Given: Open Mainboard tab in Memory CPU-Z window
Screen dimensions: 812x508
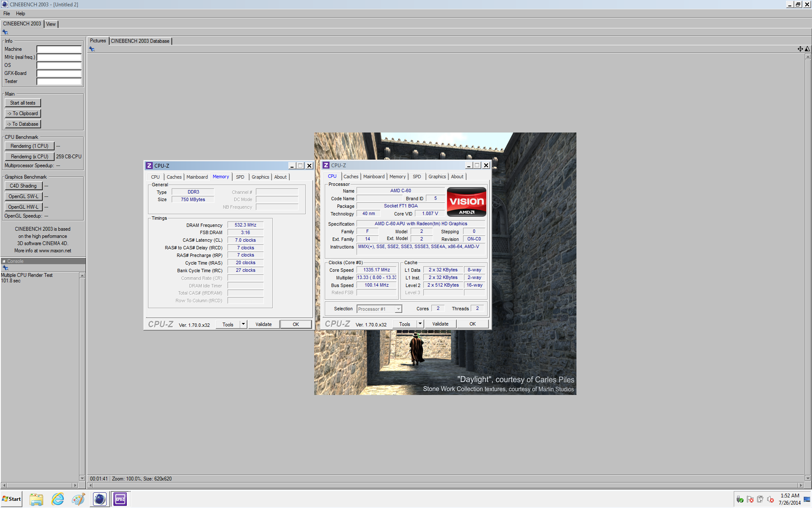Looking at the screenshot, I should (x=197, y=177).
